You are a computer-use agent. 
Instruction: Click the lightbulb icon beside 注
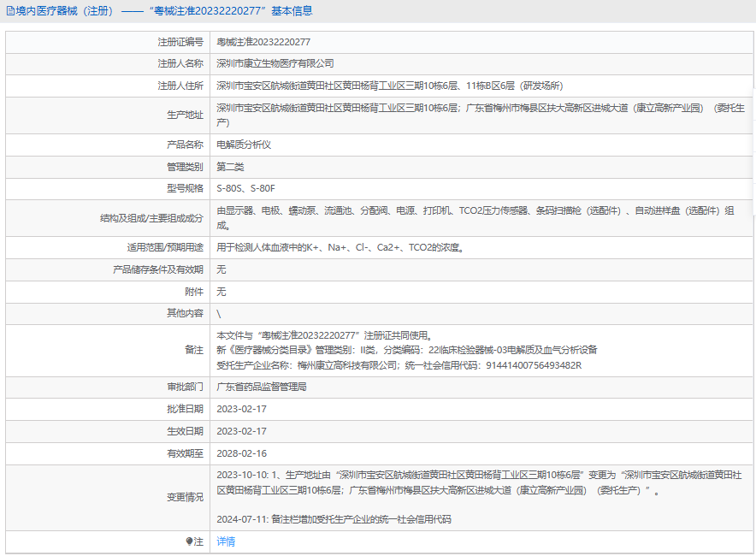click(190, 541)
